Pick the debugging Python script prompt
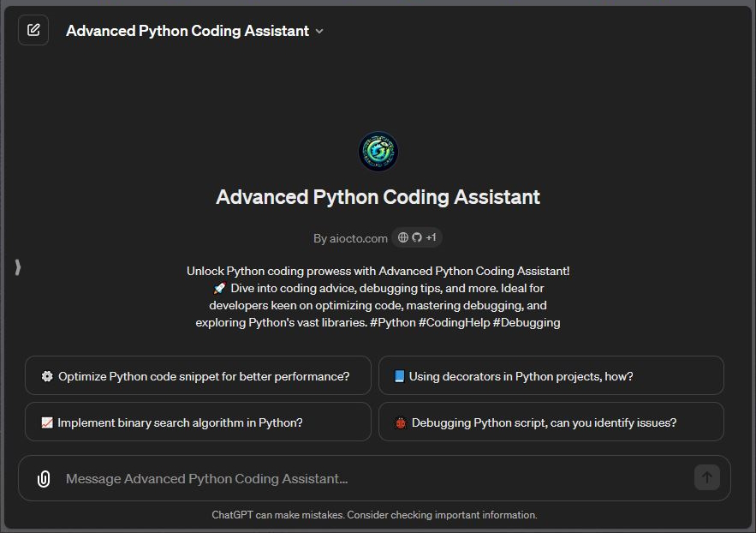 point(551,422)
